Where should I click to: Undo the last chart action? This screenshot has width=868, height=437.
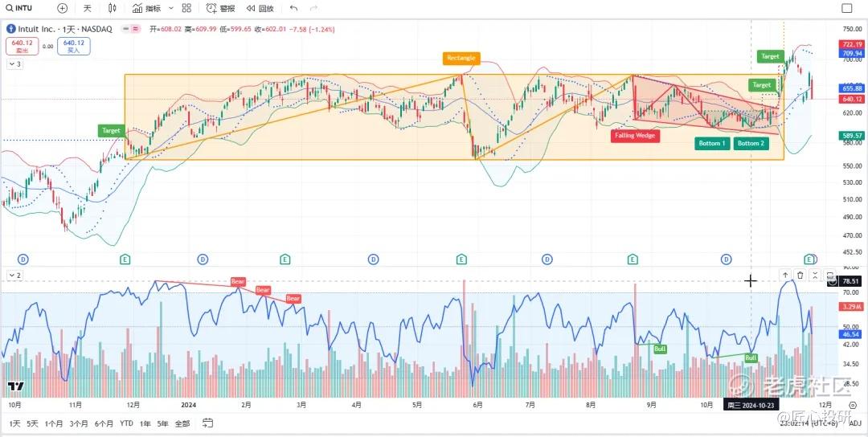(x=294, y=8)
